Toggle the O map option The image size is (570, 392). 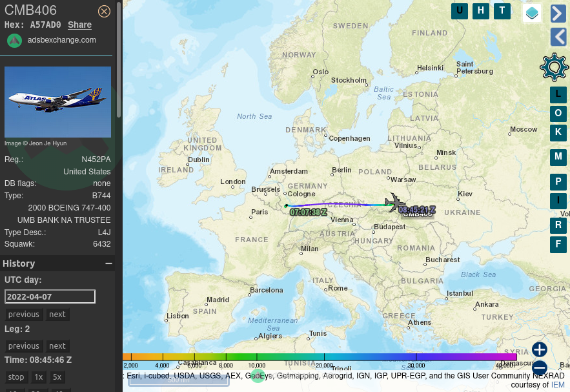pyautogui.click(x=558, y=113)
